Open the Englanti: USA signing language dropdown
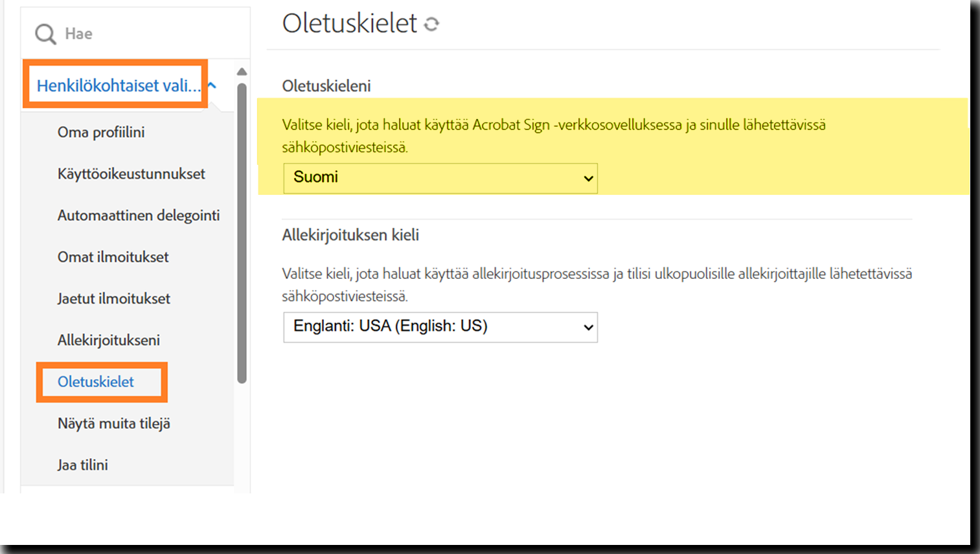980x554 pixels. click(440, 327)
